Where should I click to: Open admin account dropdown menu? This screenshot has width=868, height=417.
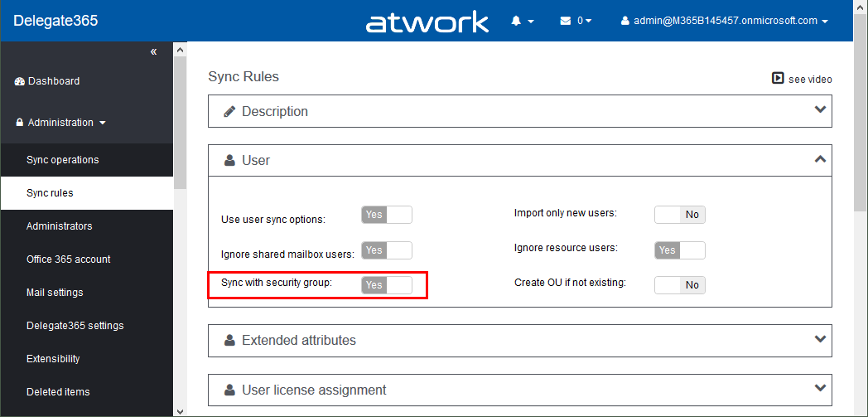pos(725,21)
